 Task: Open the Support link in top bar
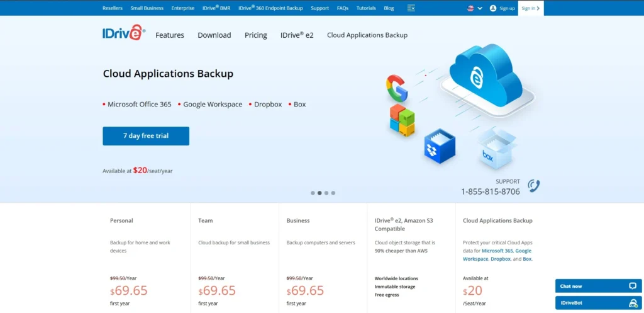320,8
